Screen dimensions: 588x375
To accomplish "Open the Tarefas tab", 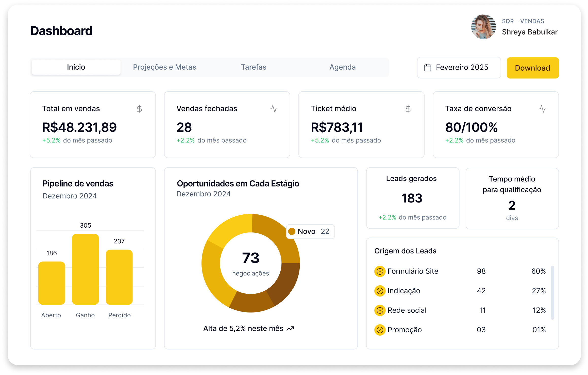I will click(x=254, y=67).
